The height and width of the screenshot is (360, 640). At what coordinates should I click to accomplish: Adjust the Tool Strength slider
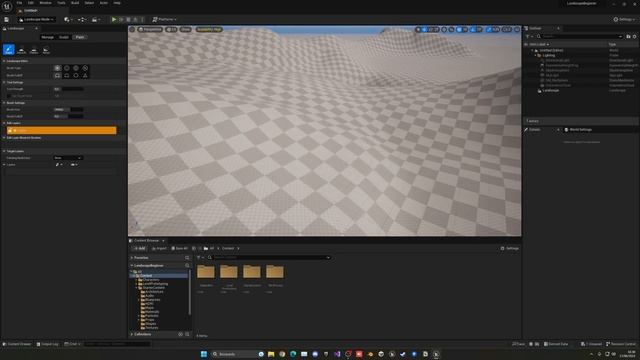pos(68,89)
